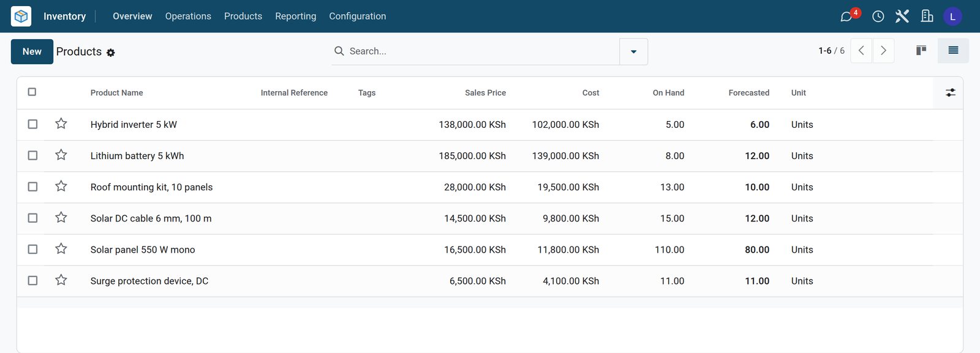Favorite the Hybrid inverter 5 kW product
Viewport: 980px width, 353px height.
pos(61,124)
